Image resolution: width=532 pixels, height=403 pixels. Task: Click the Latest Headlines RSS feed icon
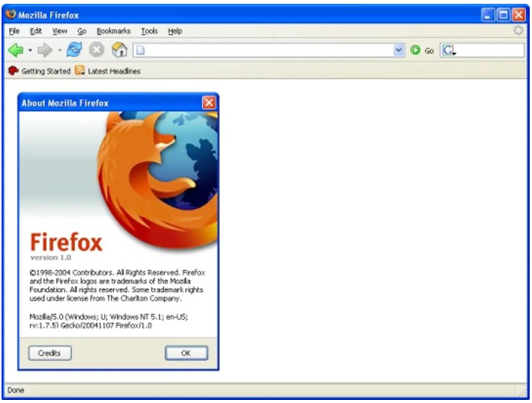[x=80, y=70]
